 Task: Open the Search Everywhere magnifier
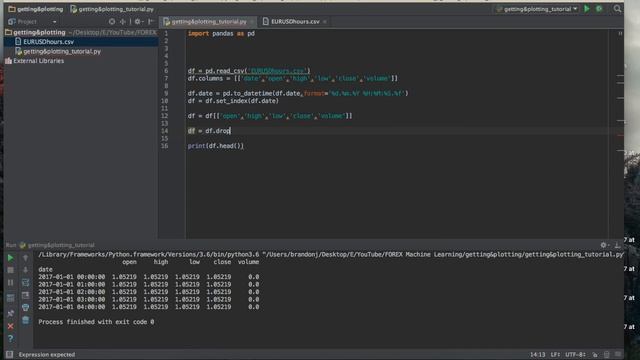(x=617, y=9)
